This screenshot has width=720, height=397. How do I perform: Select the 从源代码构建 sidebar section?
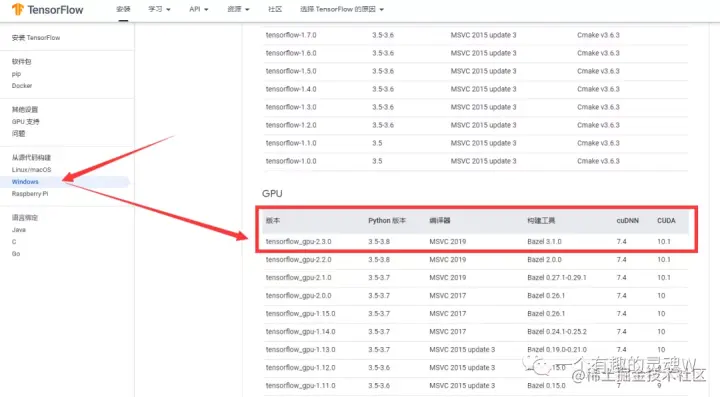coord(31,157)
